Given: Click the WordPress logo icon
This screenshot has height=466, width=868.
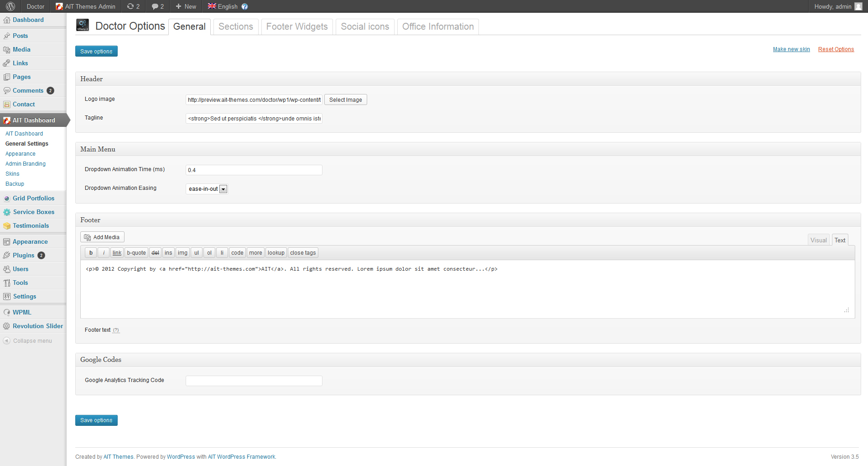Looking at the screenshot, I should tap(10, 6).
